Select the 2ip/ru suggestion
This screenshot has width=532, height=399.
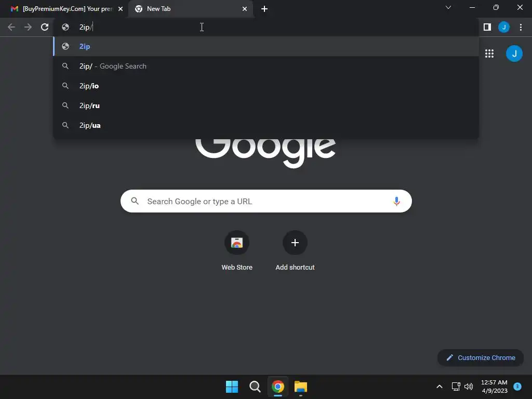(266, 105)
